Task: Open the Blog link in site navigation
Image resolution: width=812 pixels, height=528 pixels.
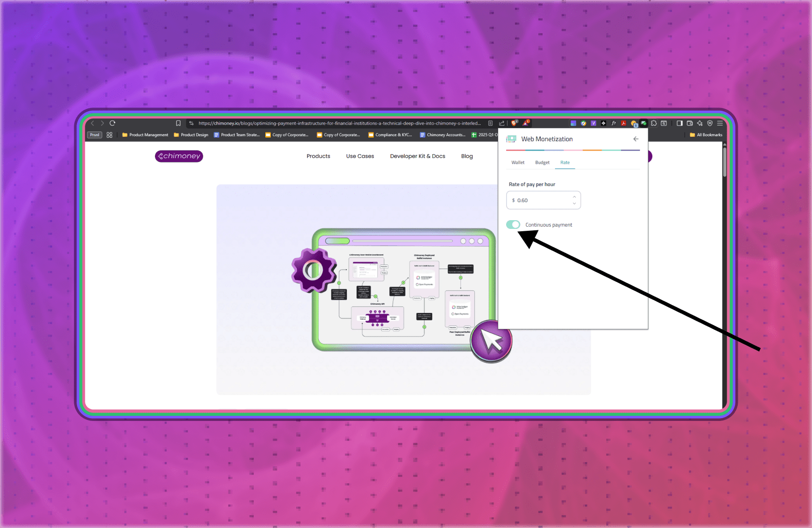Action: [x=467, y=156]
